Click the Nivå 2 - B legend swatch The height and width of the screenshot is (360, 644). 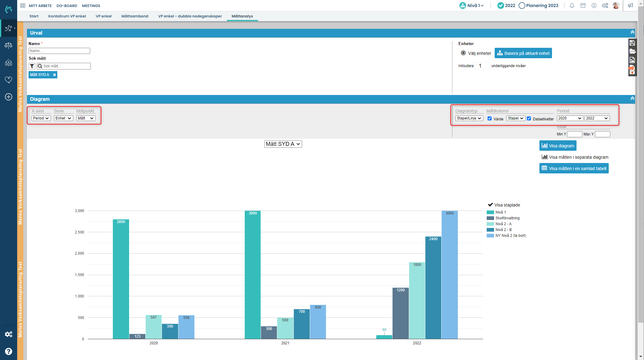click(490, 230)
